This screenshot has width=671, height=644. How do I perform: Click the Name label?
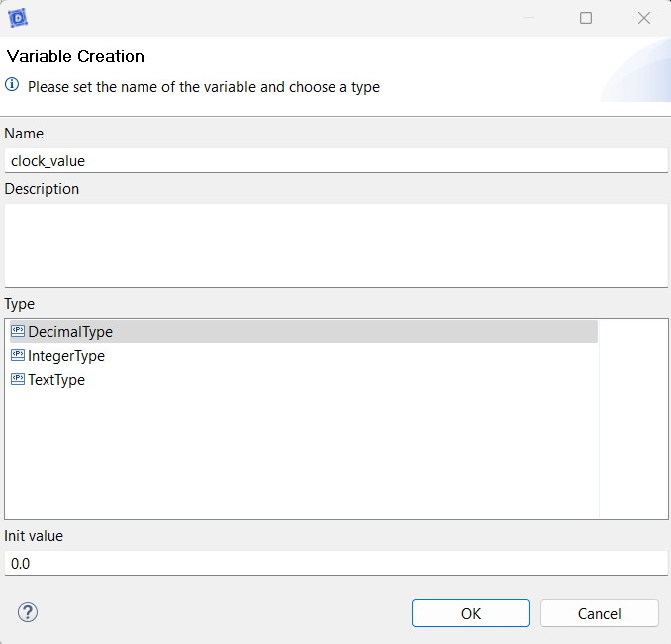click(24, 134)
